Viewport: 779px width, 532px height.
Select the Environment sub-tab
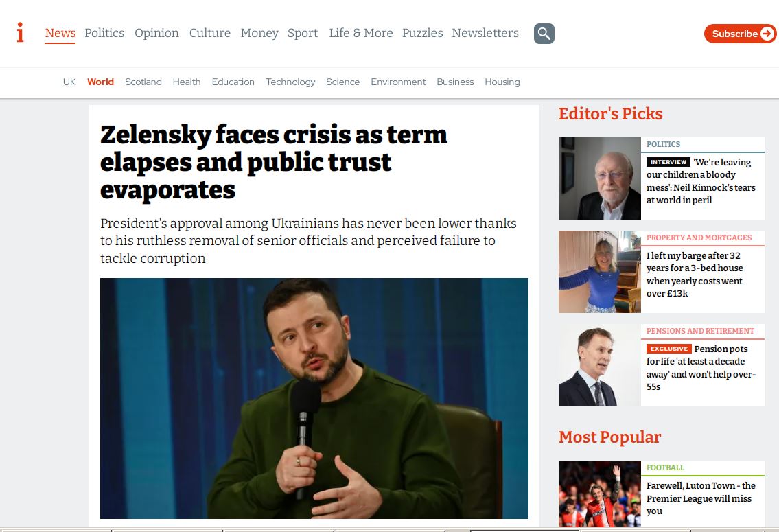coord(398,82)
